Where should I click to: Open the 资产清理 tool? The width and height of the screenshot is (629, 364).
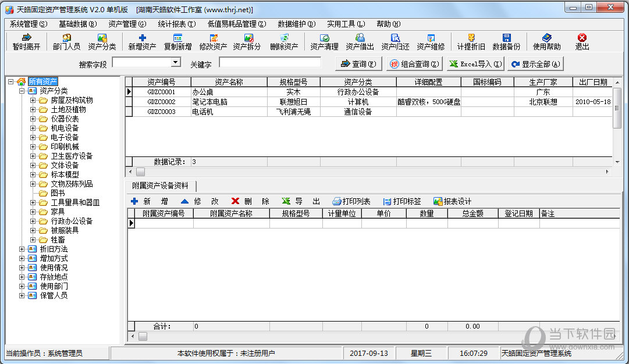point(324,42)
